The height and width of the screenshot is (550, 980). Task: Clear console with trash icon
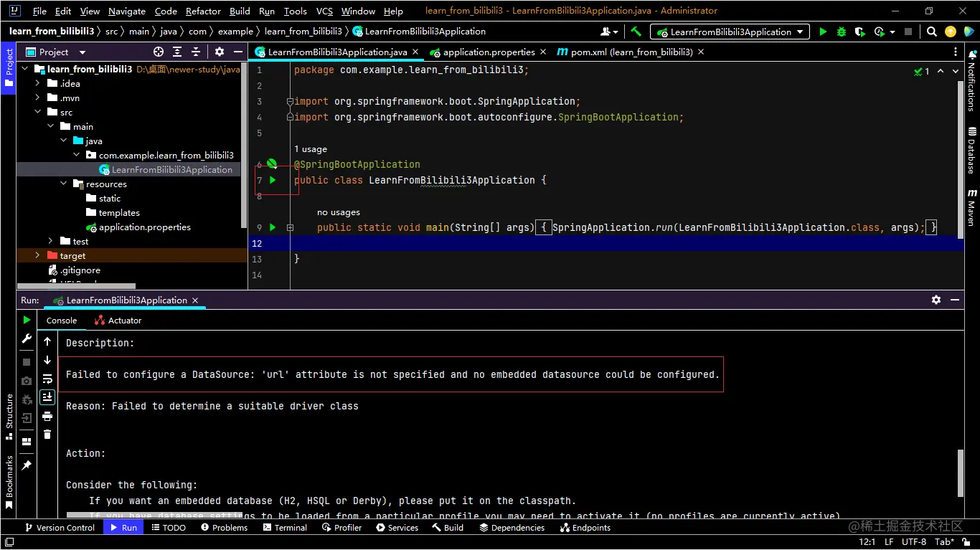point(47,435)
